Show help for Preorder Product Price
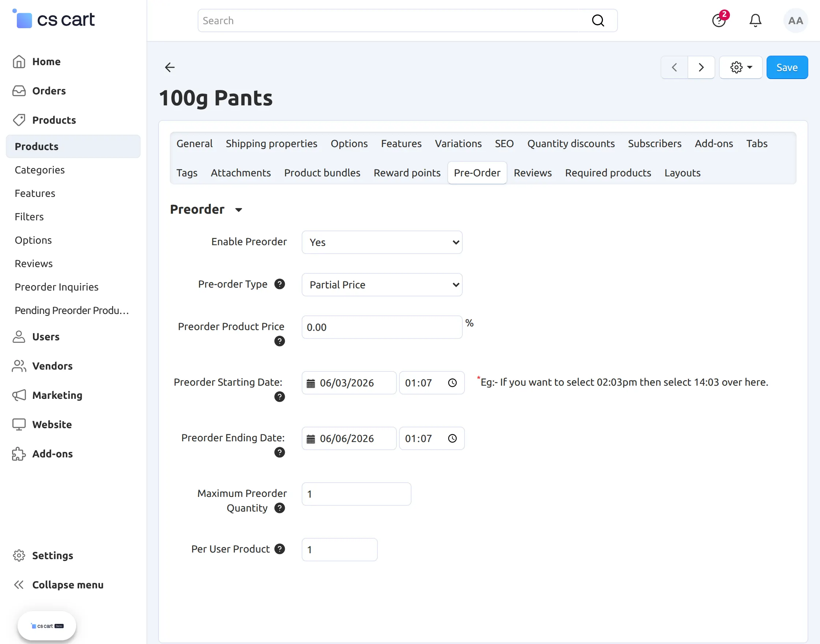The width and height of the screenshot is (820, 644). (279, 341)
